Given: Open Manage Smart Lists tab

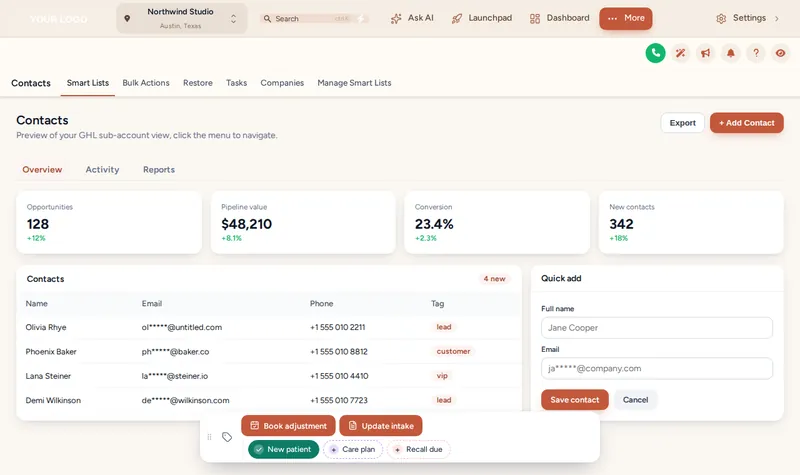Looking at the screenshot, I should click(x=354, y=83).
